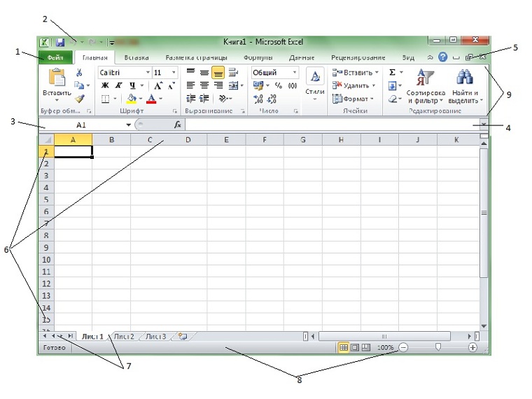The height and width of the screenshot is (399, 532).
Task: Click the Save icon in quick access toolbar
Action: (x=60, y=43)
